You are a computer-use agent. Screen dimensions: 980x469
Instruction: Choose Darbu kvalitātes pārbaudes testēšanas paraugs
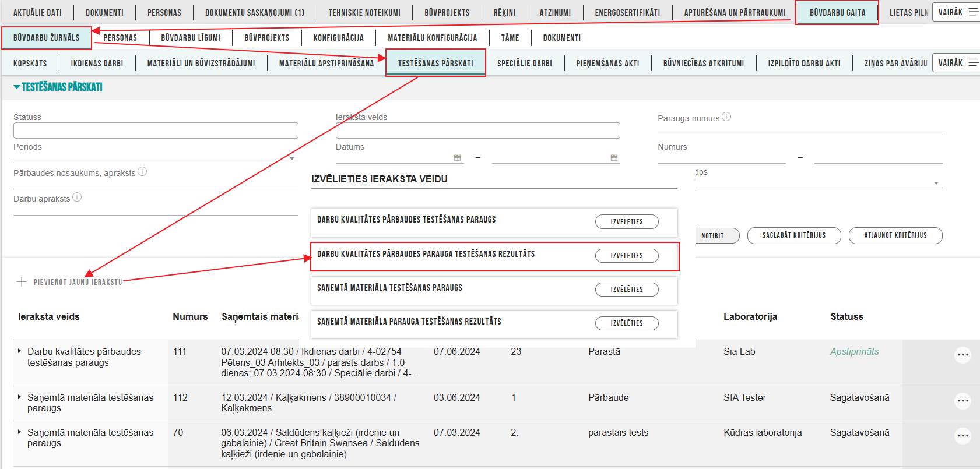tap(627, 221)
